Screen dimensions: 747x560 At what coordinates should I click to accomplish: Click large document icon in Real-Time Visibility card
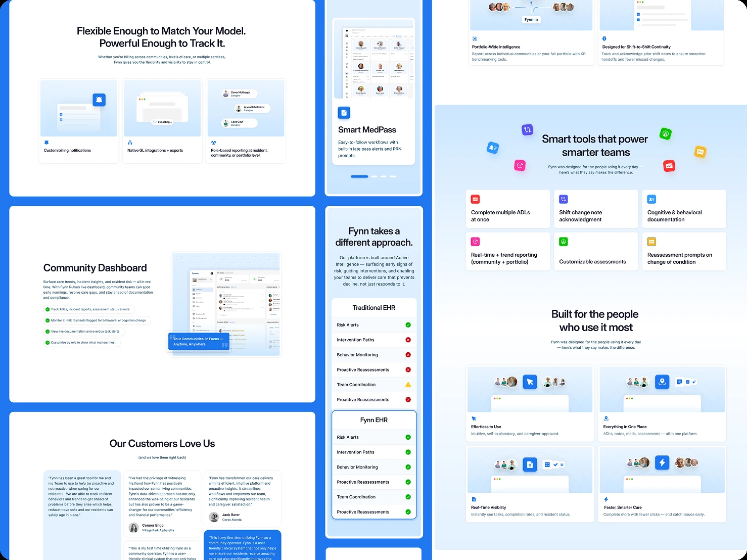[x=530, y=464]
